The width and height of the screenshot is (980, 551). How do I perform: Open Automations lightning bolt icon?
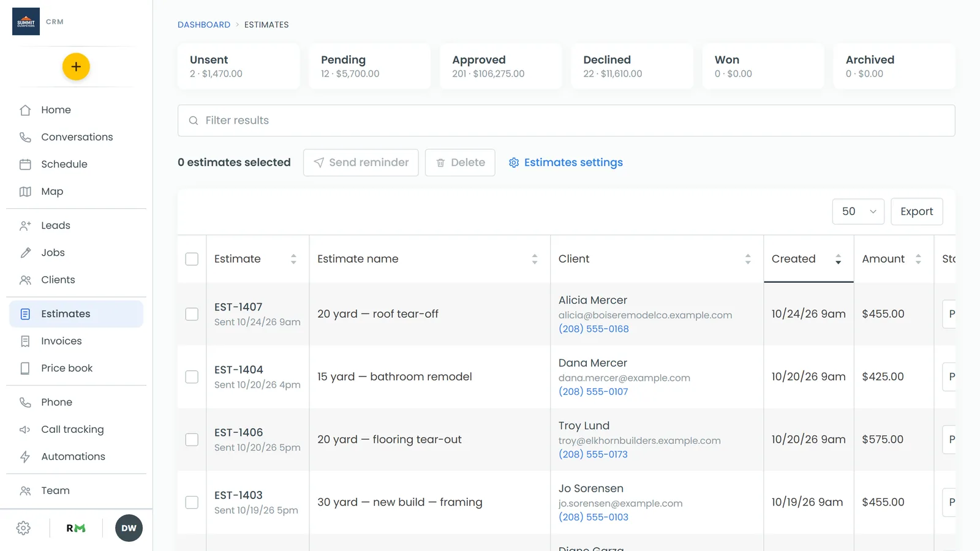pyautogui.click(x=25, y=457)
